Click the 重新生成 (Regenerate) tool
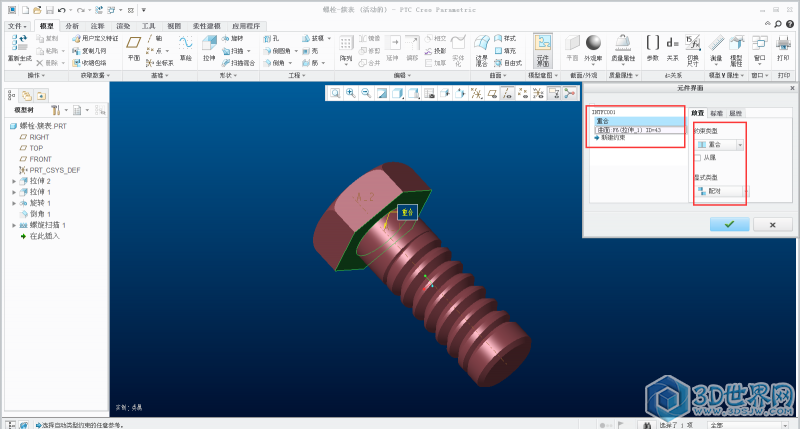Viewport: 800px width, 429px height. click(20, 49)
